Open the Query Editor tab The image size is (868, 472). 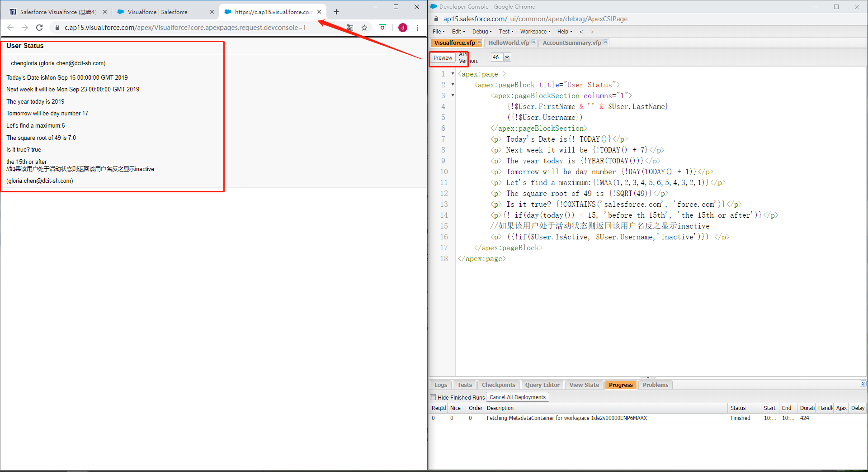pyautogui.click(x=542, y=385)
